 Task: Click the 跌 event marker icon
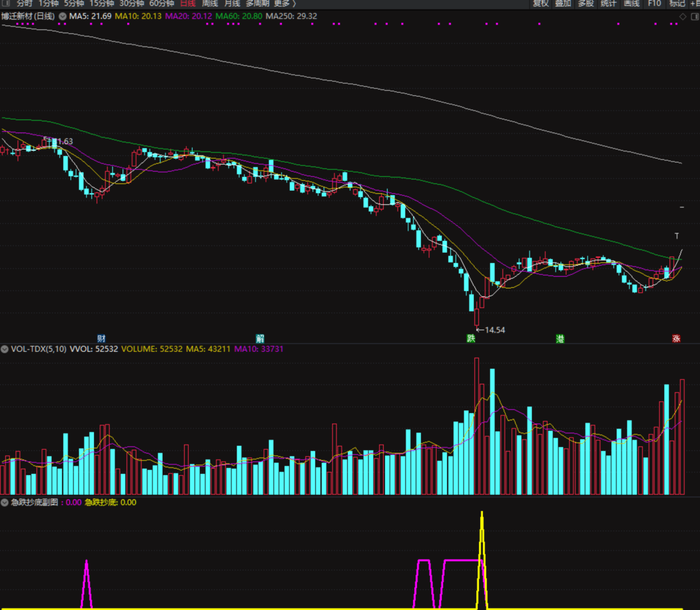click(x=471, y=338)
